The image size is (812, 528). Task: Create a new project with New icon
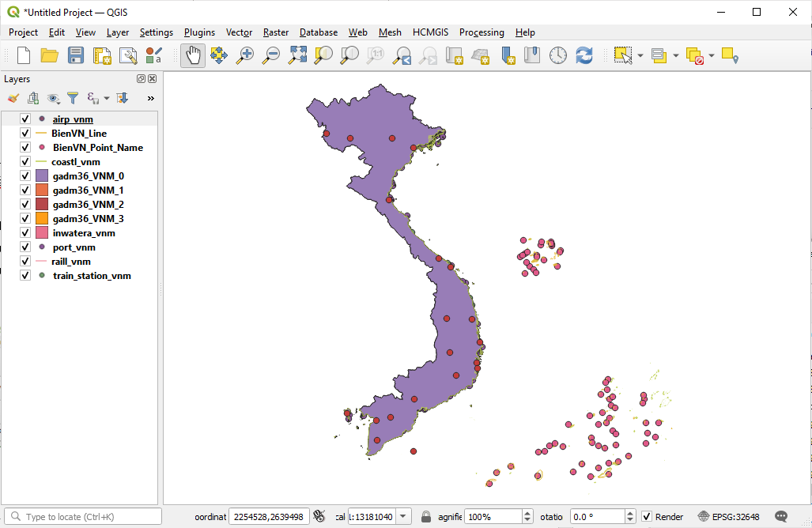[24, 55]
